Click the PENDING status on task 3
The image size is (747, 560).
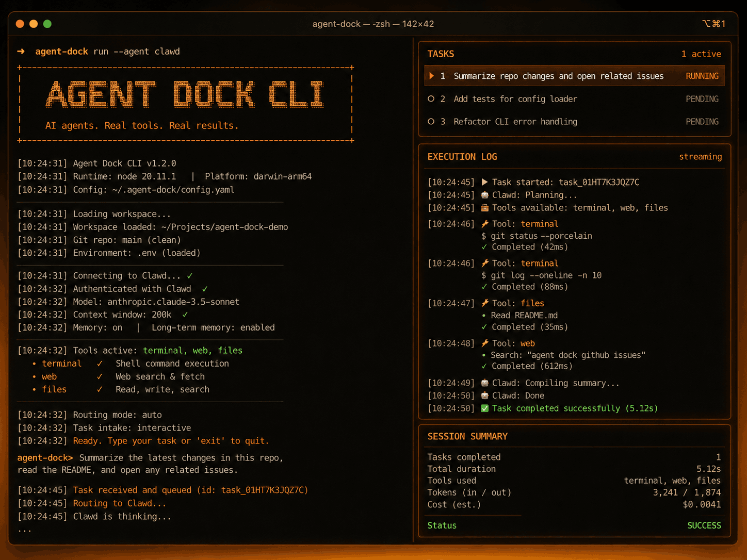[x=702, y=122]
